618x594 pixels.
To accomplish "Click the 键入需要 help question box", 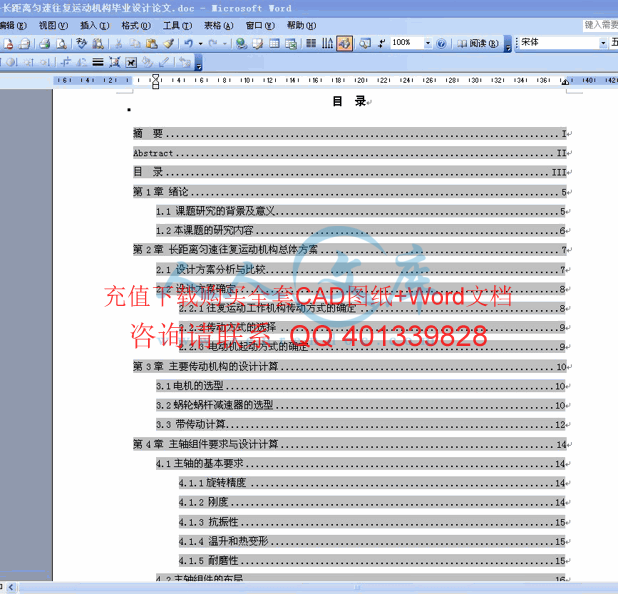I will coord(600,26).
